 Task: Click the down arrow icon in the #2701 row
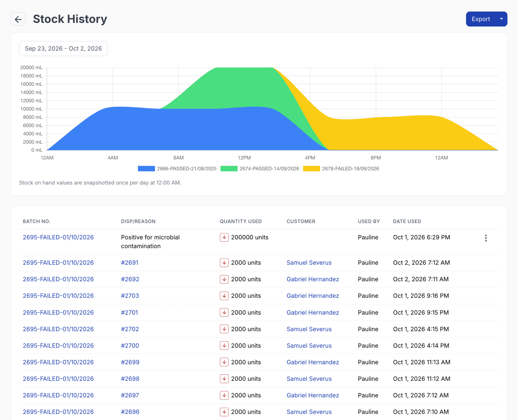224,313
